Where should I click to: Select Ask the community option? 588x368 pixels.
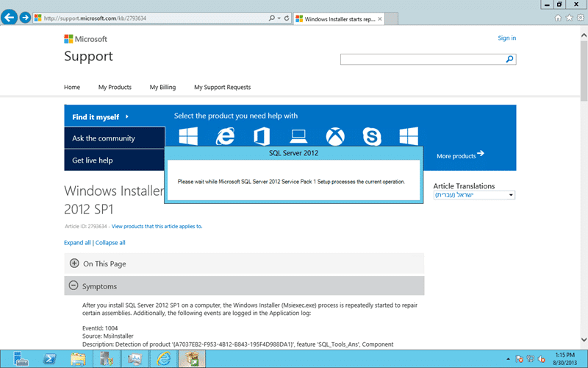[115, 138]
